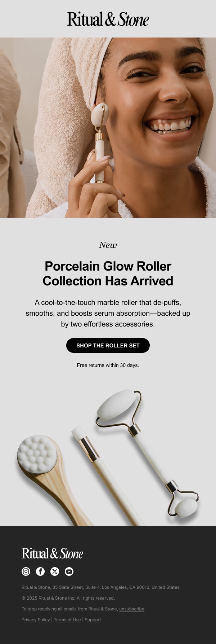Image resolution: width=216 pixels, height=644 pixels.
Task: Click the cool-to-the-touch marble roller description
Action: click(x=108, y=313)
